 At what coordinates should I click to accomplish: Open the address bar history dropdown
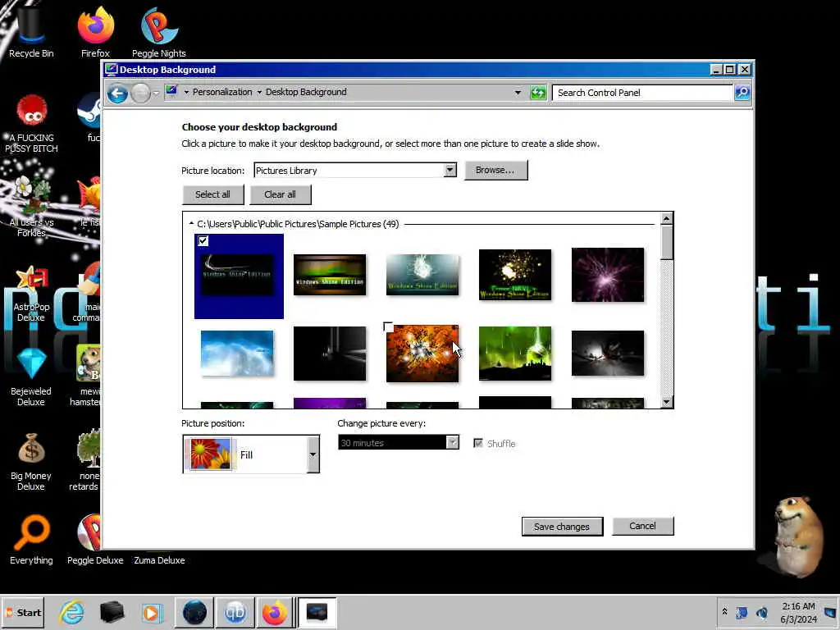tap(518, 93)
